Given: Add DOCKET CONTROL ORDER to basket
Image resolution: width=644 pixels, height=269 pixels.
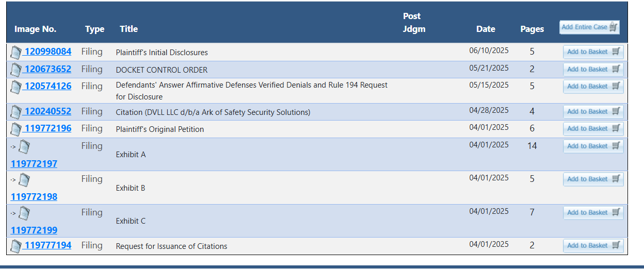Looking at the screenshot, I should [593, 69].
